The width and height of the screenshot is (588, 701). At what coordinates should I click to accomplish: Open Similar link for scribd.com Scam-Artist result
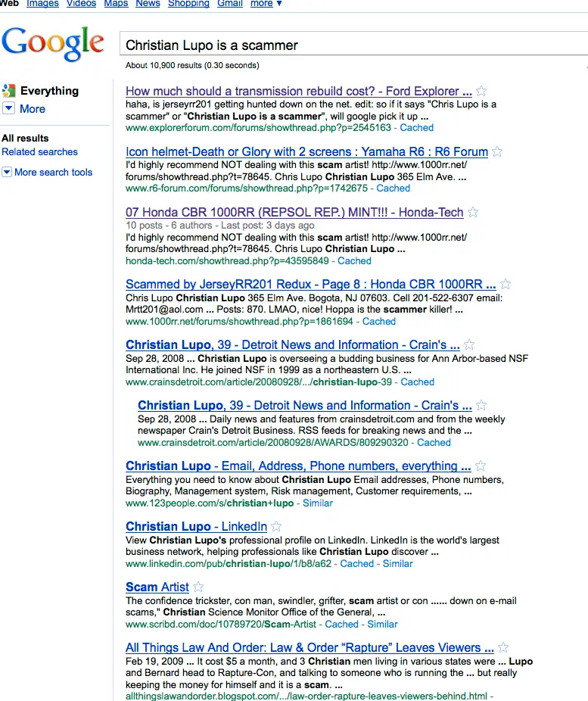[382, 625]
